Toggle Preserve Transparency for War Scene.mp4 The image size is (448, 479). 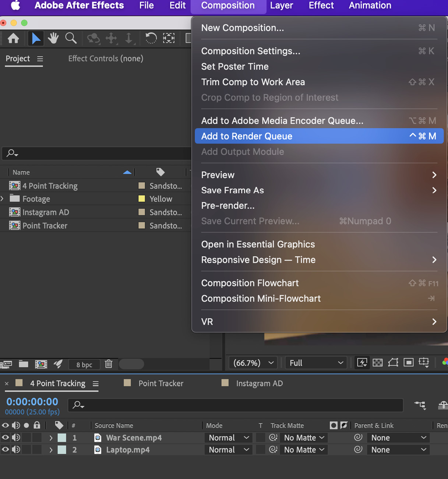pyautogui.click(x=261, y=438)
